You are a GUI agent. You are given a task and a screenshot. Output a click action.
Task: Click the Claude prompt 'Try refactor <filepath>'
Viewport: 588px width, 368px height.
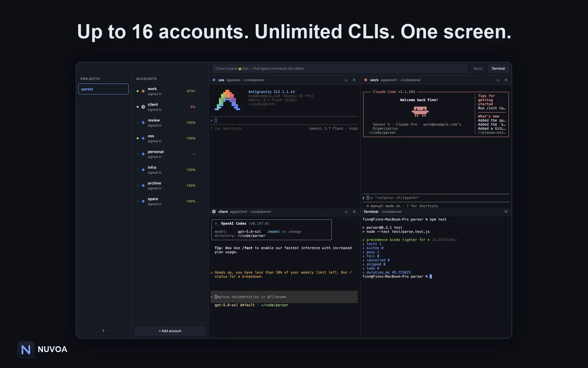pyautogui.click(x=436, y=198)
